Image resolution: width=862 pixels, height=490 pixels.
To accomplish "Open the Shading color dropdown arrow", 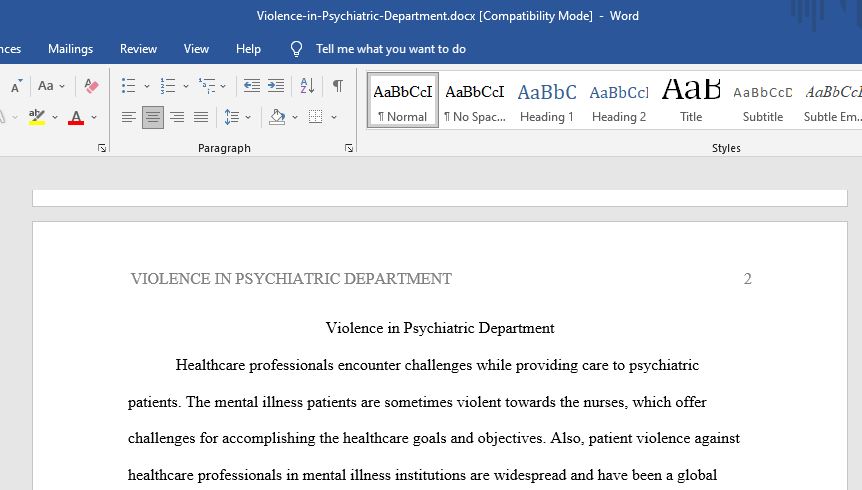I will tap(295, 118).
